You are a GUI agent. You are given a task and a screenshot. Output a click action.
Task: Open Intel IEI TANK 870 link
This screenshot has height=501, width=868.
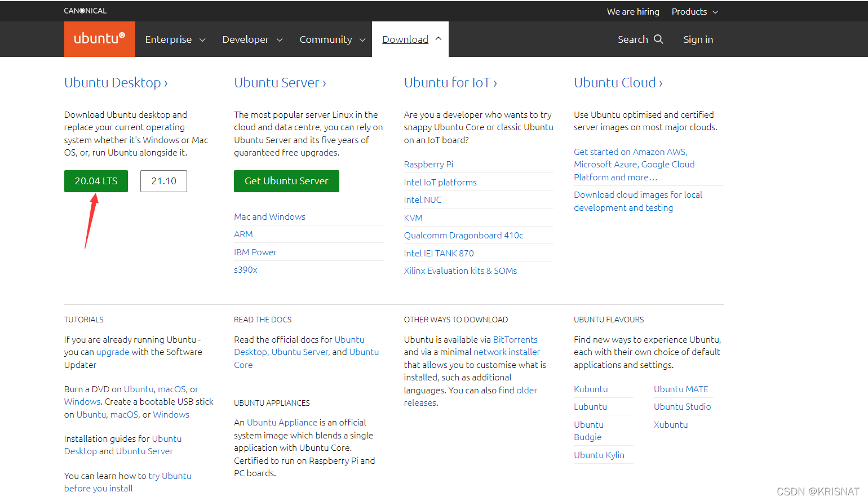tap(439, 253)
